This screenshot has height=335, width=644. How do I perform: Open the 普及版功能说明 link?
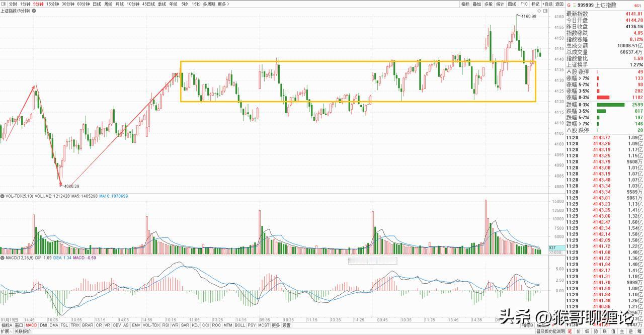coord(550,331)
